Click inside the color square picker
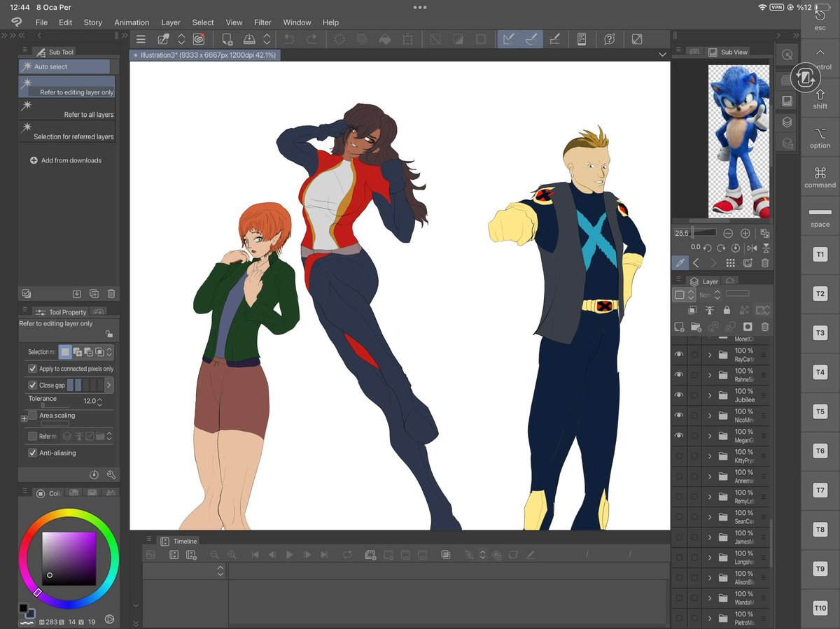840x629 pixels. coord(69,558)
